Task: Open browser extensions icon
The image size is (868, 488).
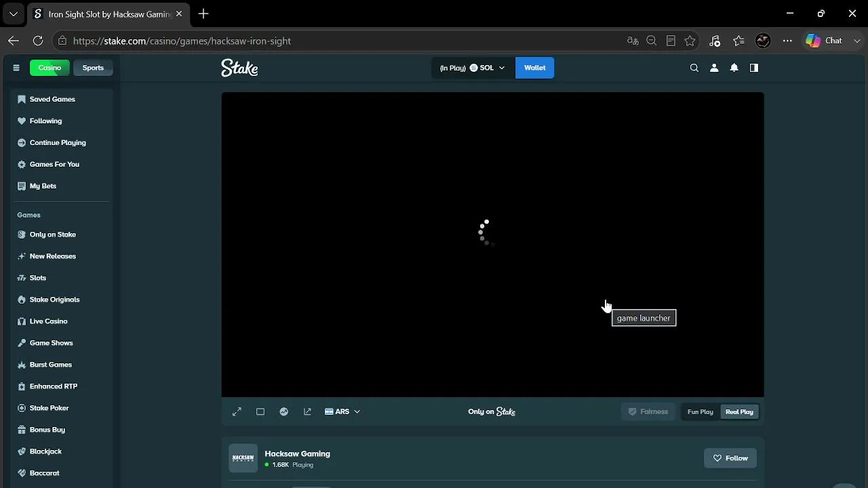Action: [715, 41]
